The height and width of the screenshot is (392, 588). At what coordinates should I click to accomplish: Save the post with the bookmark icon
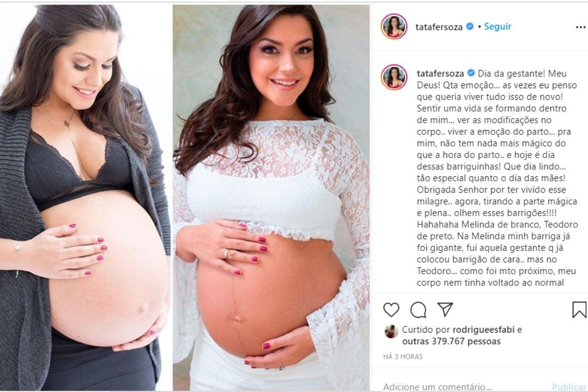click(x=579, y=309)
